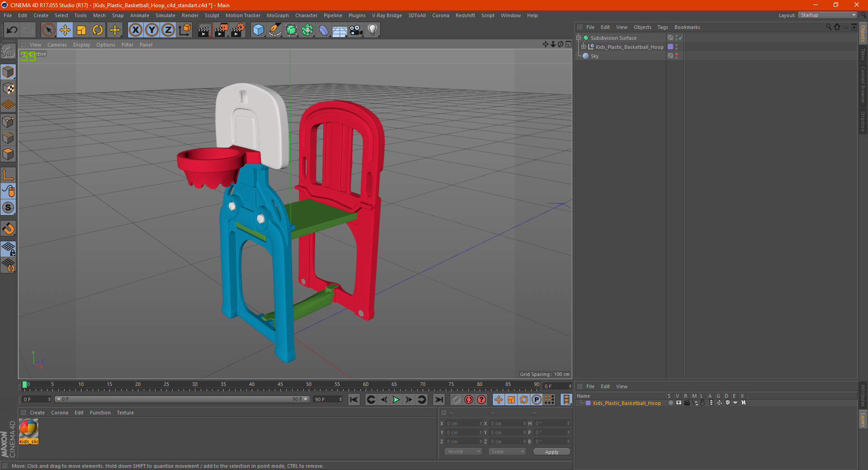This screenshot has width=868, height=470.
Task: Toggle Autokeying button
Action: tap(469, 399)
